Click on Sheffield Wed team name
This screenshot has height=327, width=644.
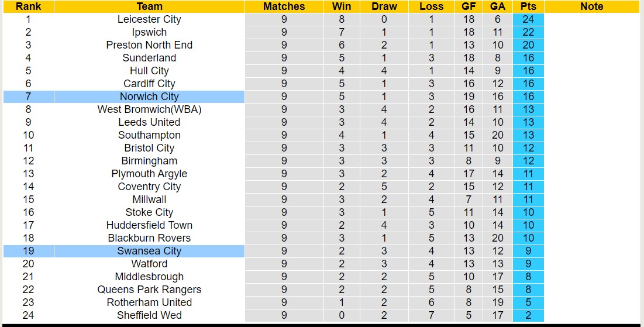(149, 315)
